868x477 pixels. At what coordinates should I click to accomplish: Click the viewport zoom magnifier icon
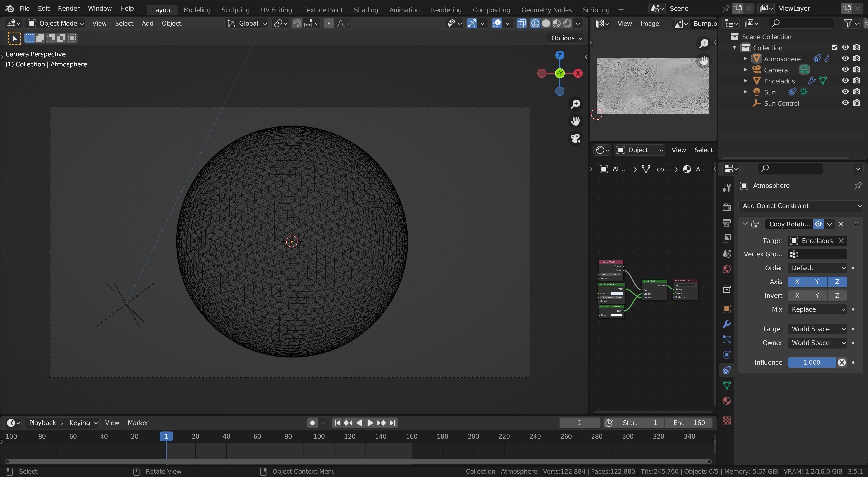(x=576, y=104)
